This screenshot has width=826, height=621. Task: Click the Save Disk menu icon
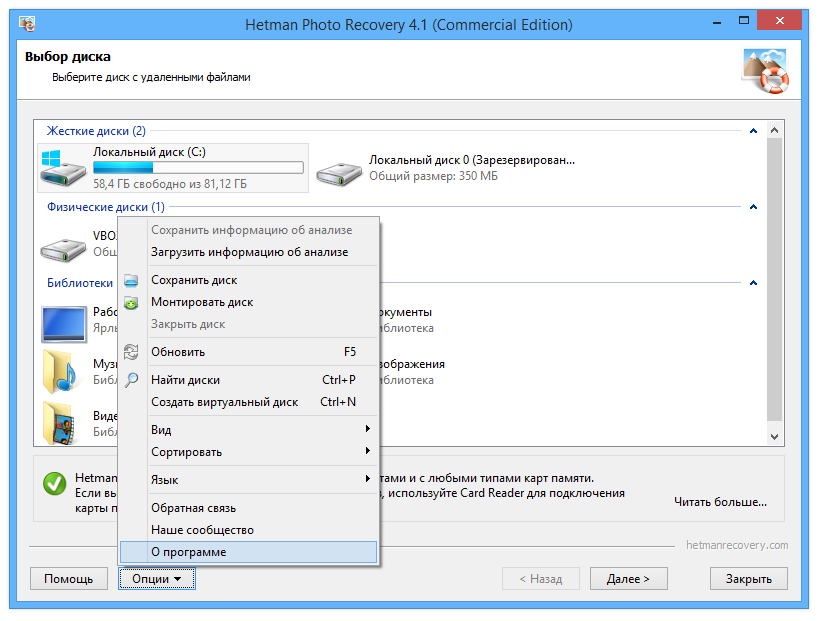click(130, 281)
